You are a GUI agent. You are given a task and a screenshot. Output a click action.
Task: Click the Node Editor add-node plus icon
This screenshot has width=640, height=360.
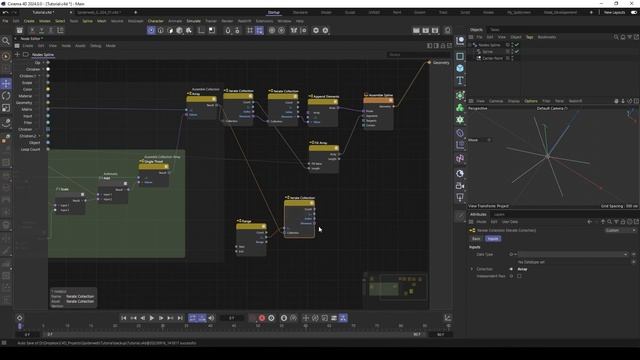(x=17, y=54)
